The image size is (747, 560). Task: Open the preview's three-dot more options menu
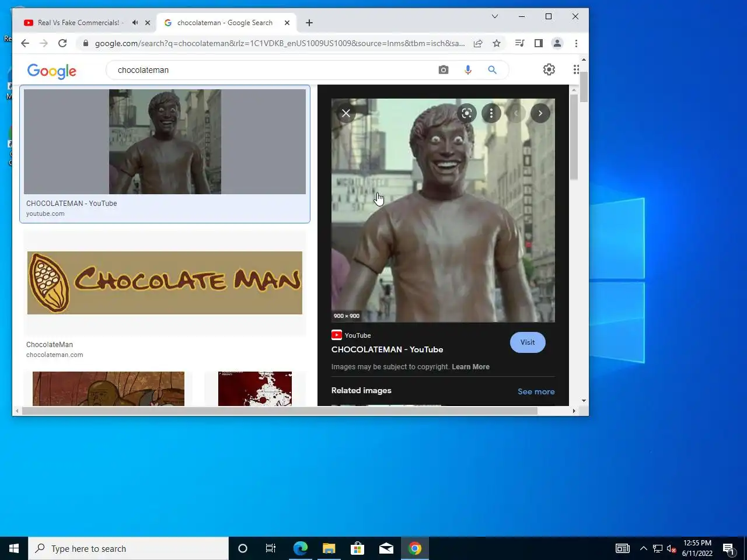coord(491,113)
